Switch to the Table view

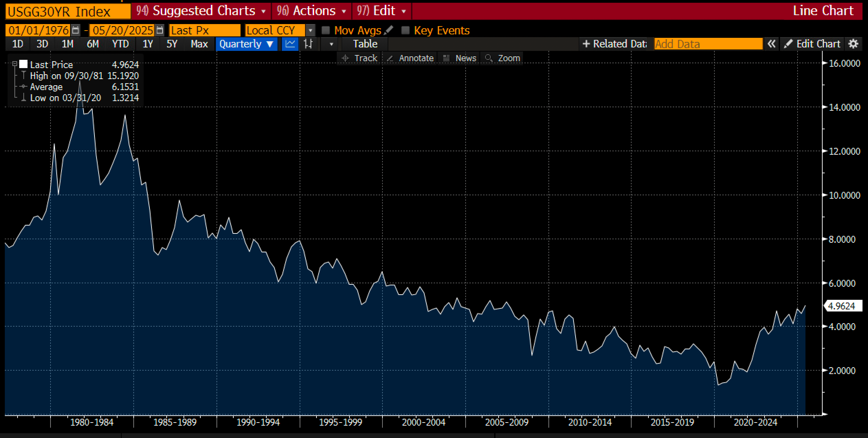(x=365, y=44)
